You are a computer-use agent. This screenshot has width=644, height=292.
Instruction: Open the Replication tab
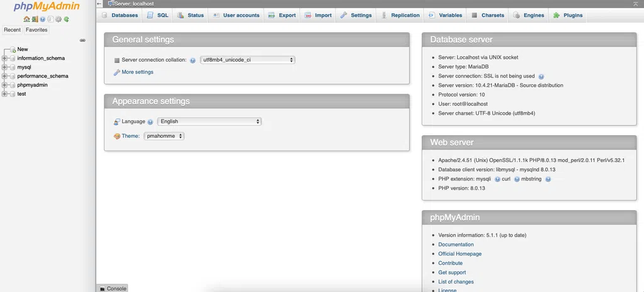(401, 15)
